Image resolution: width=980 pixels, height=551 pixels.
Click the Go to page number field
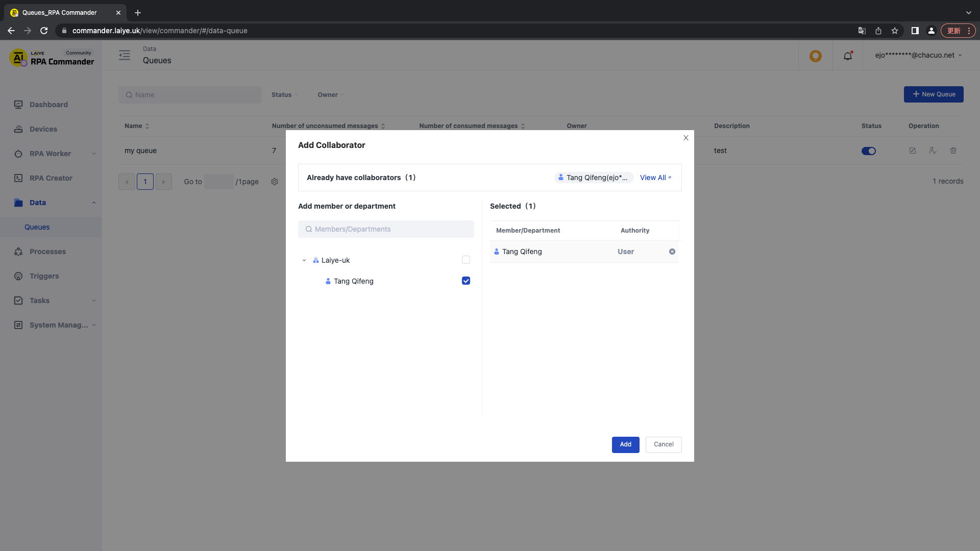[x=219, y=182]
